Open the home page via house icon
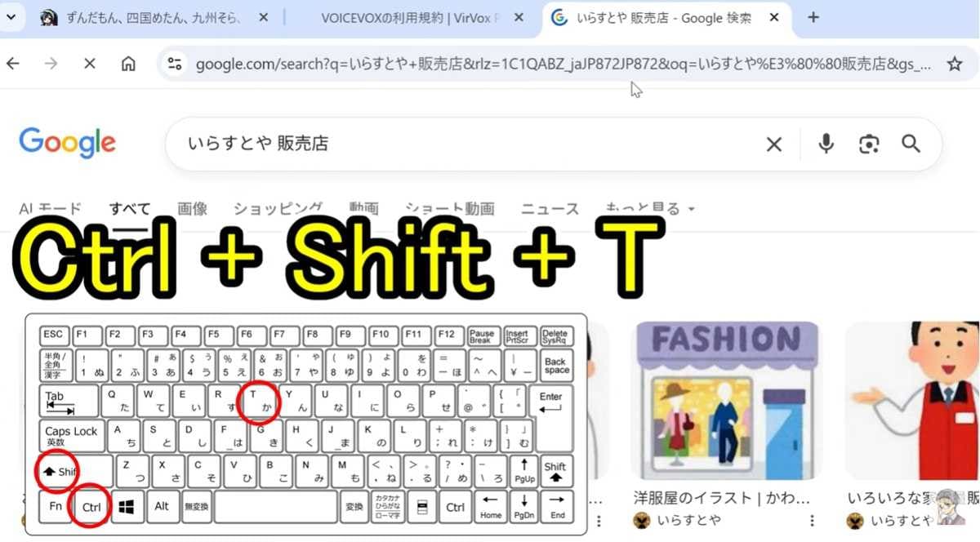 click(128, 64)
